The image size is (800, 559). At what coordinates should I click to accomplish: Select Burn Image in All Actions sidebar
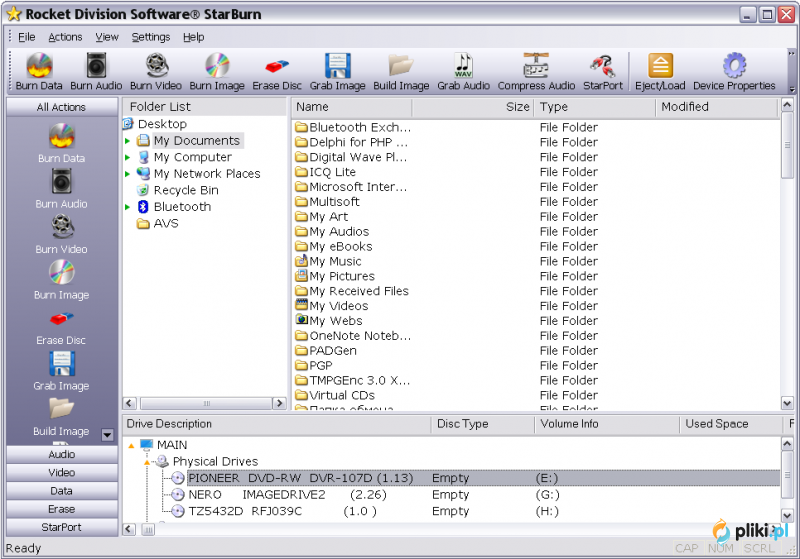61,279
